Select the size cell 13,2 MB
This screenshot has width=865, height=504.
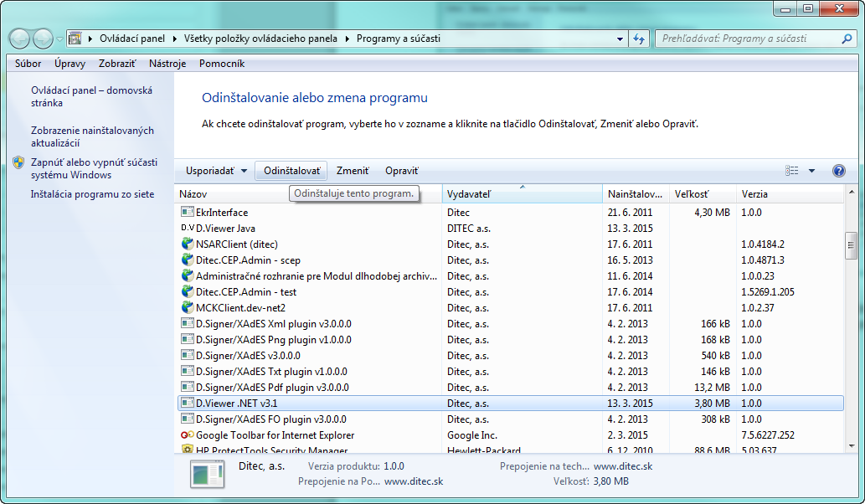(x=712, y=387)
